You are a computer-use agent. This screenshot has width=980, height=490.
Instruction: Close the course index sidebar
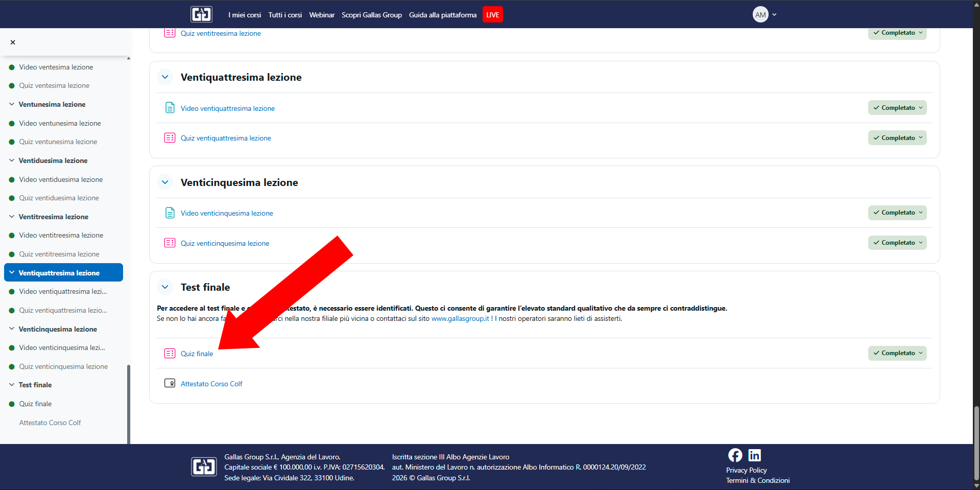(x=13, y=42)
